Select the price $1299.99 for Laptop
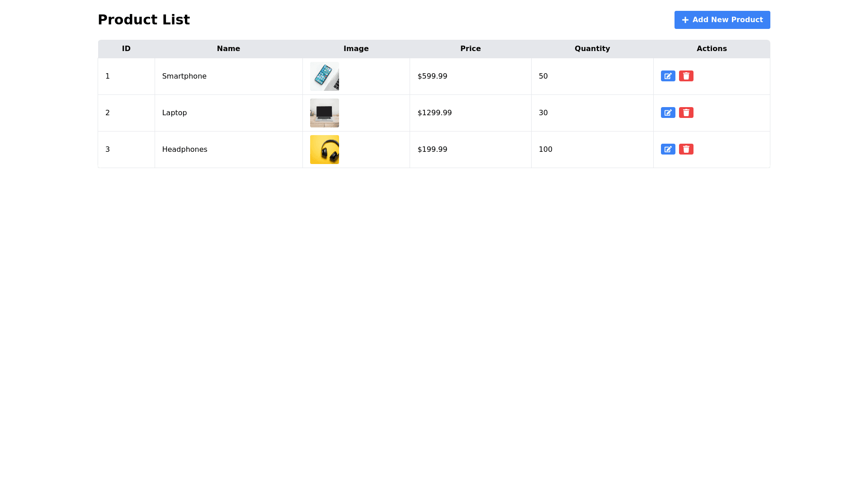The image size is (868, 488). click(434, 113)
